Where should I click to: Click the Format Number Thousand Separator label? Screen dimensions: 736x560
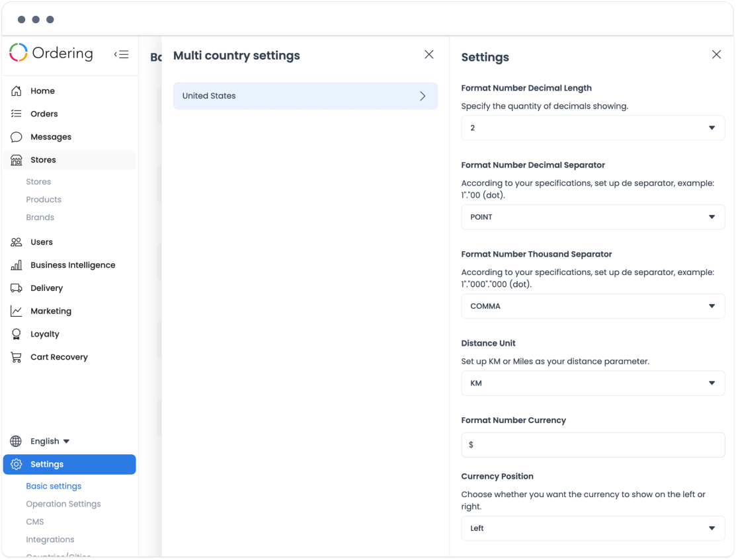coord(536,254)
